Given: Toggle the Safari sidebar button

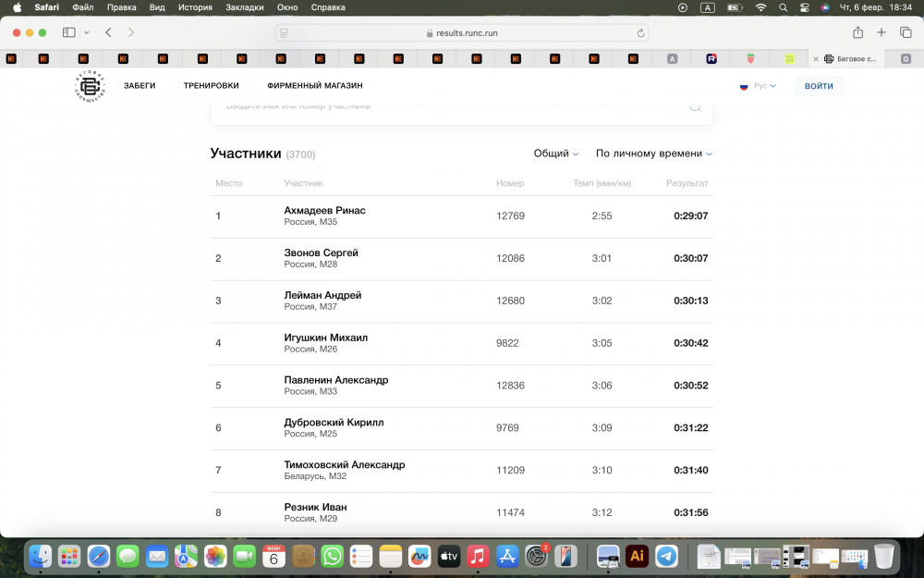Looking at the screenshot, I should point(69,32).
